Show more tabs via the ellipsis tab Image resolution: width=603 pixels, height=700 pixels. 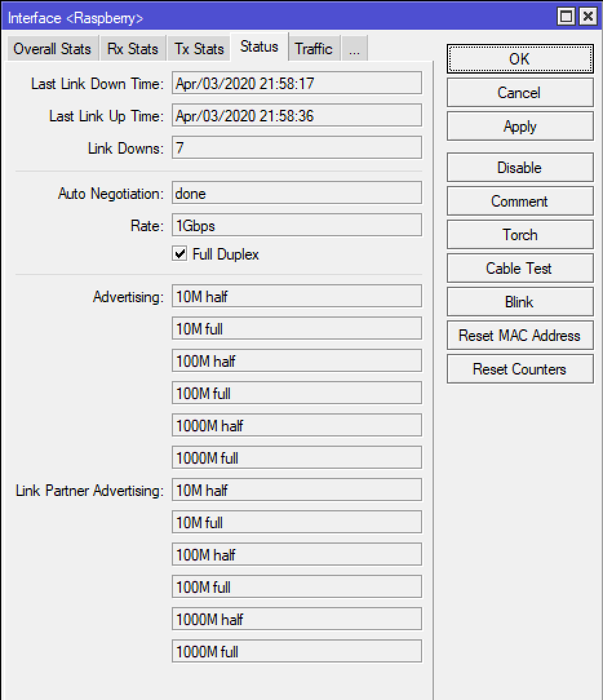[x=354, y=48]
